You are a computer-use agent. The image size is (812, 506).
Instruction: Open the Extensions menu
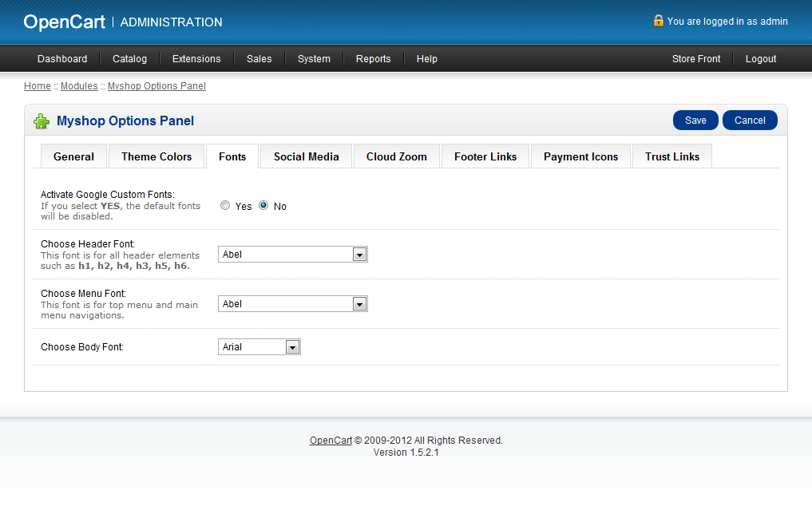(x=196, y=59)
